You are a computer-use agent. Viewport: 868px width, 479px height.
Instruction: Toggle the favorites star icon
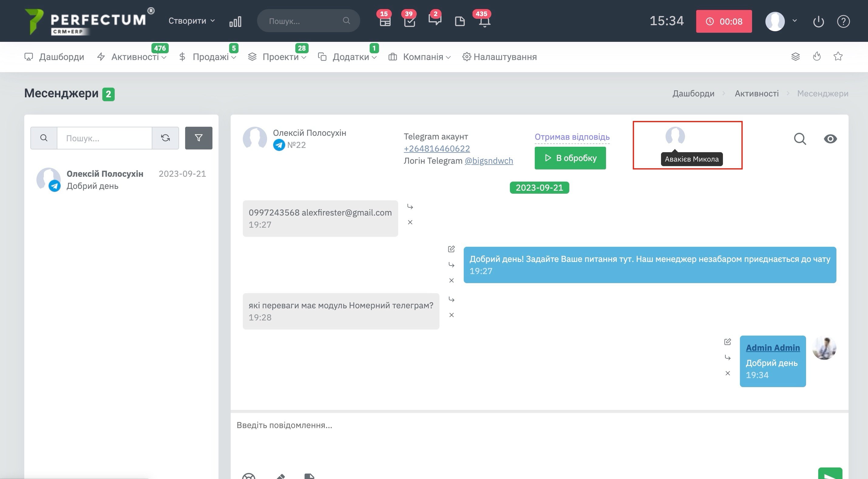[838, 57]
